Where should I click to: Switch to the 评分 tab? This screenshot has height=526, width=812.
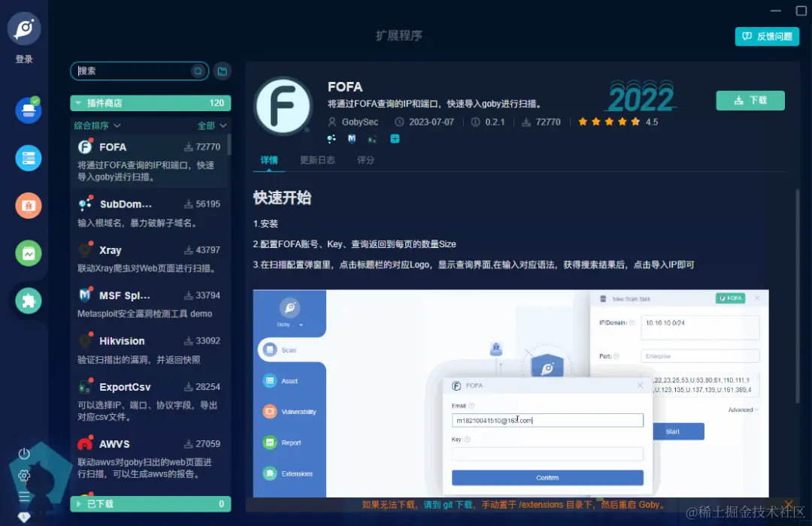[365, 160]
